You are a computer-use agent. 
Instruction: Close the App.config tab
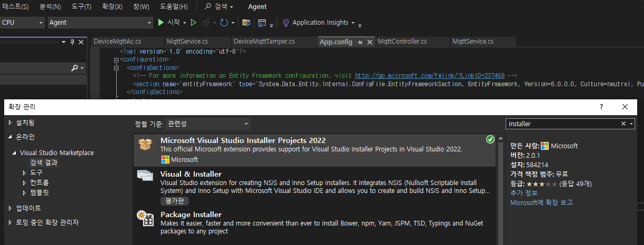coord(369,42)
